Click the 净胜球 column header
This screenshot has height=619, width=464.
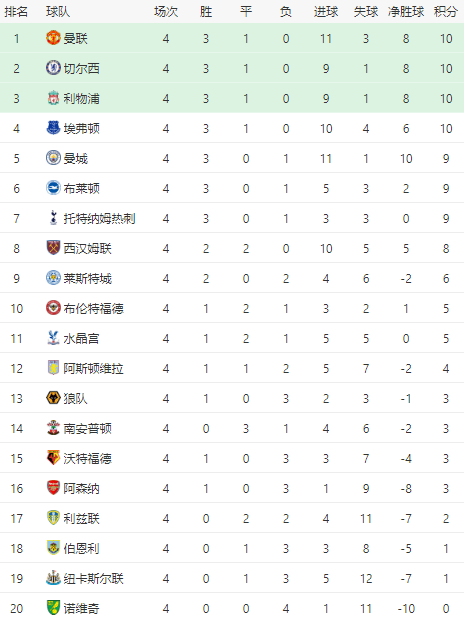pos(406,12)
